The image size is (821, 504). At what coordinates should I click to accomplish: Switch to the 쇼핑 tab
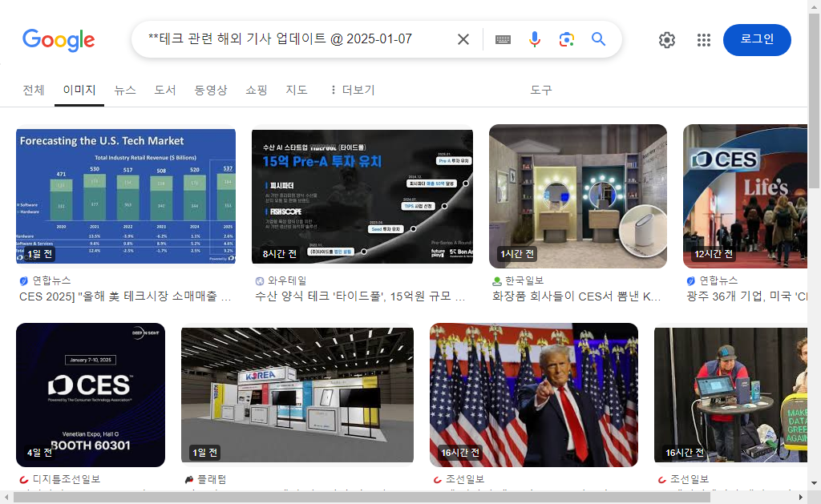(257, 90)
